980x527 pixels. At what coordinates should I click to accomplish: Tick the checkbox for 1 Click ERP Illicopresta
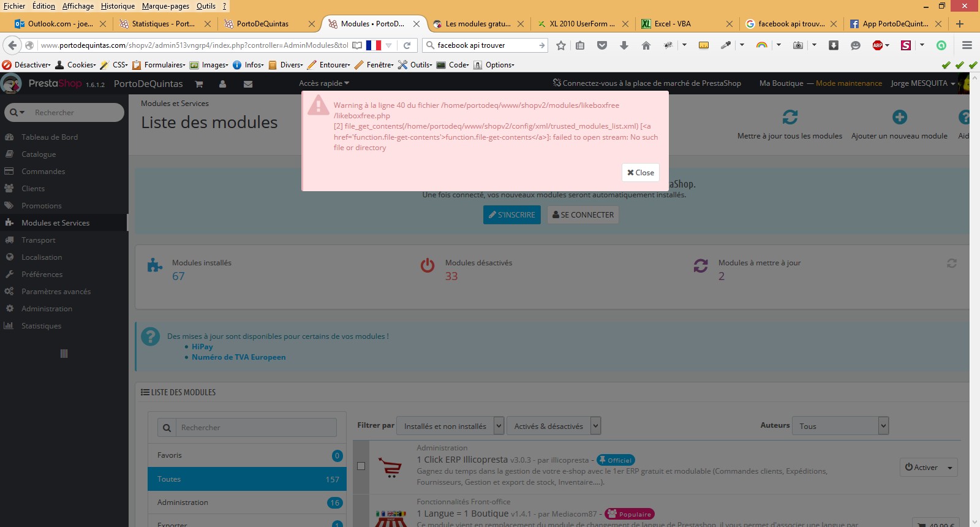tap(361, 466)
